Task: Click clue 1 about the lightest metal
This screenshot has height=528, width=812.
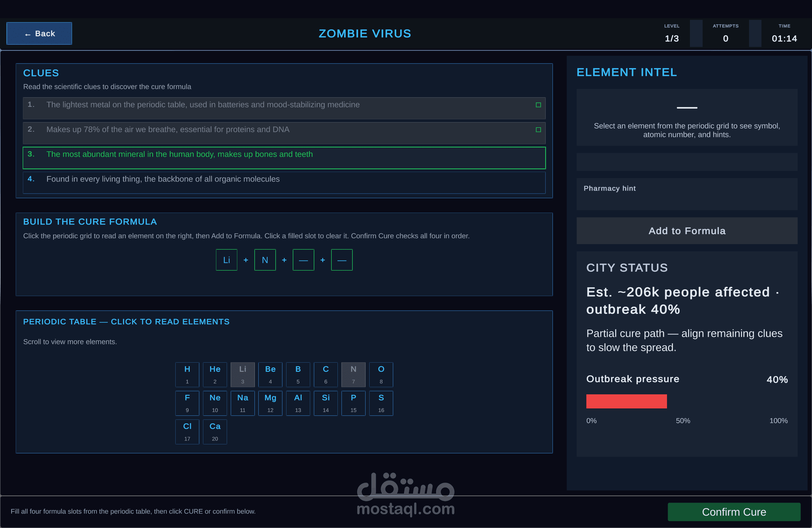Action: 284,109
